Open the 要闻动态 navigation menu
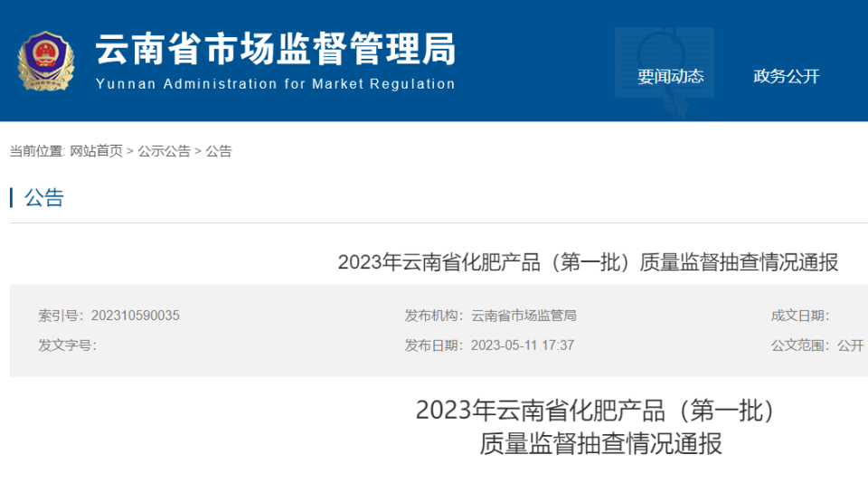 [x=670, y=76]
